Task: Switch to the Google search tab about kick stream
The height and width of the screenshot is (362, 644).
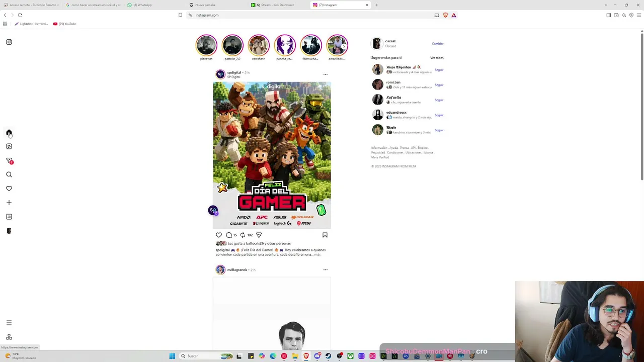Action: coord(94,5)
